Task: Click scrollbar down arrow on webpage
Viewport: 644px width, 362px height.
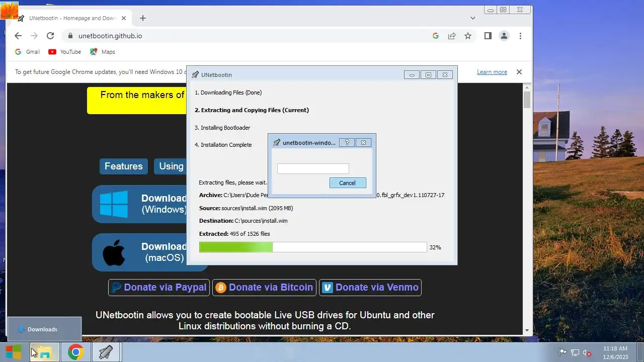Action: coord(527,330)
